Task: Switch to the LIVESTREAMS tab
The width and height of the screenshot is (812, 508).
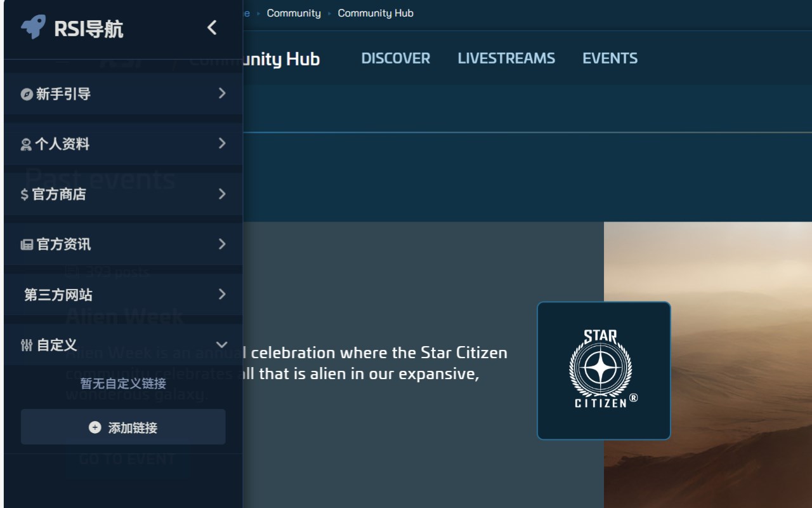Action: point(506,58)
